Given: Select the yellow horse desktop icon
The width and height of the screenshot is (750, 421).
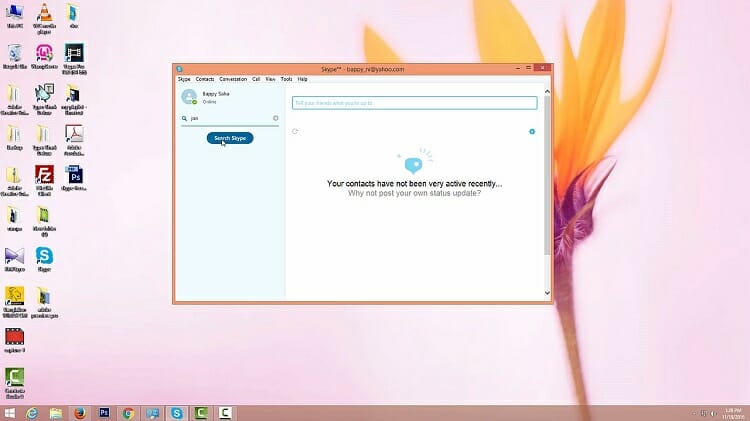Looking at the screenshot, I should pos(14,302).
